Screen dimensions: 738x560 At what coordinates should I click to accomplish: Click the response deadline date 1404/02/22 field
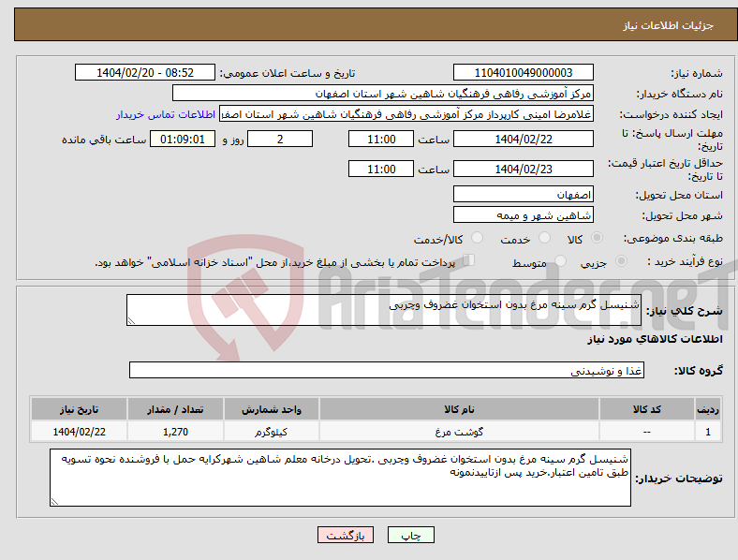coord(523,140)
